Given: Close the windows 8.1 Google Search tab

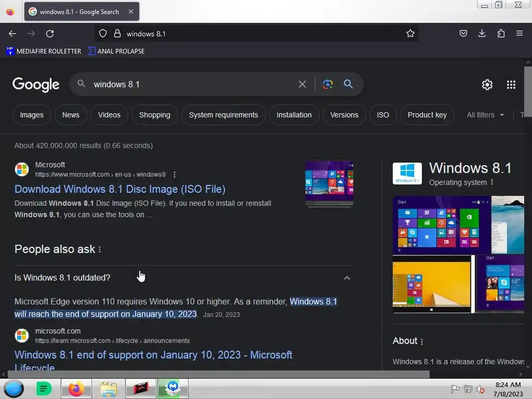Looking at the screenshot, I should (131, 11).
